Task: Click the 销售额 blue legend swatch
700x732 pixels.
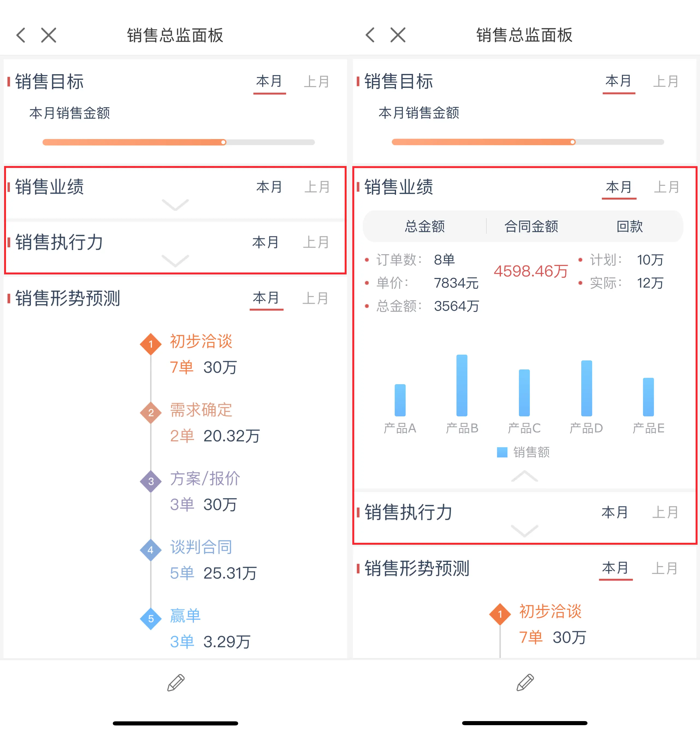Action: click(502, 452)
